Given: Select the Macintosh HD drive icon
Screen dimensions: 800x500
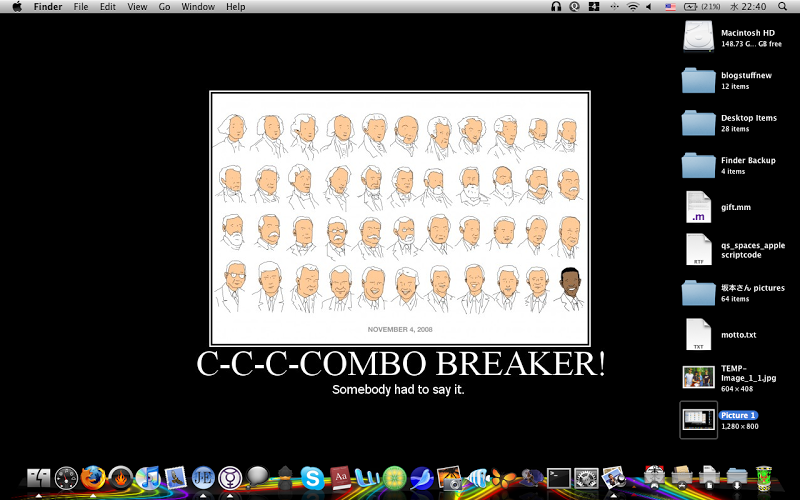Looking at the screenshot, I should click(698, 37).
